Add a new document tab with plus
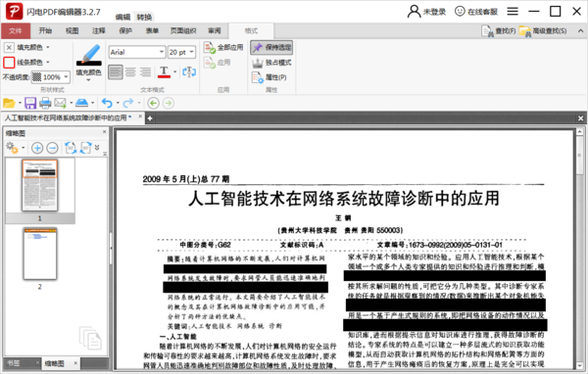Viewport: 588px width, 374px height. pyautogui.click(x=150, y=118)
